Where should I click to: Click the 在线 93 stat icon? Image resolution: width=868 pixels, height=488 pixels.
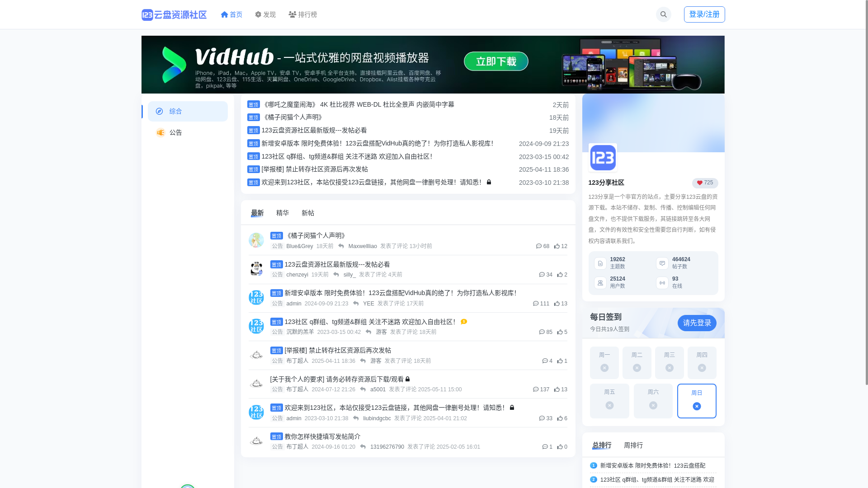662,283
